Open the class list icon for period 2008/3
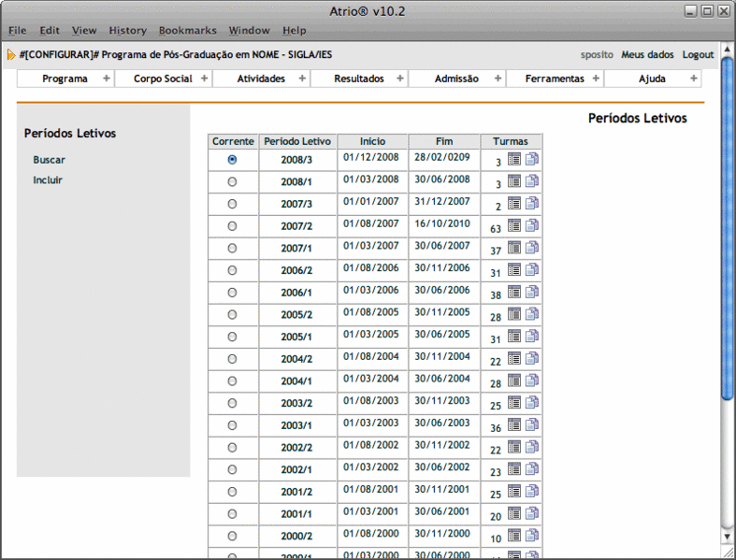 pos(514,160)
